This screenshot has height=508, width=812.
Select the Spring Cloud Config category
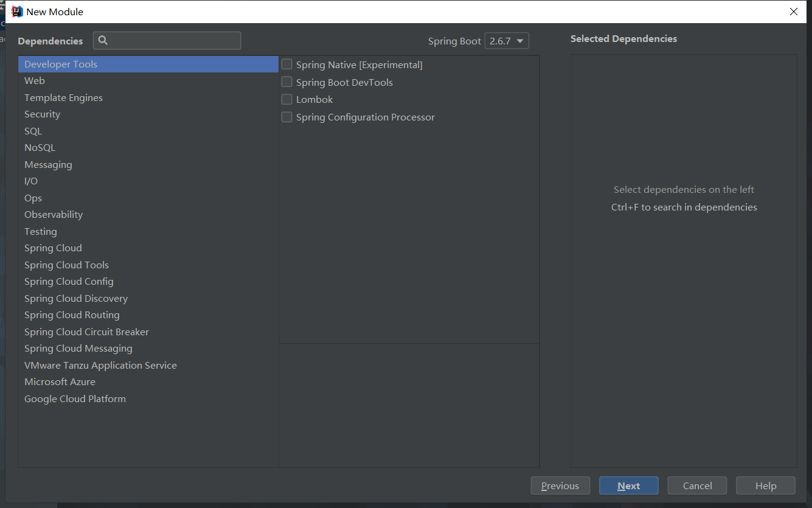(148, 282)
